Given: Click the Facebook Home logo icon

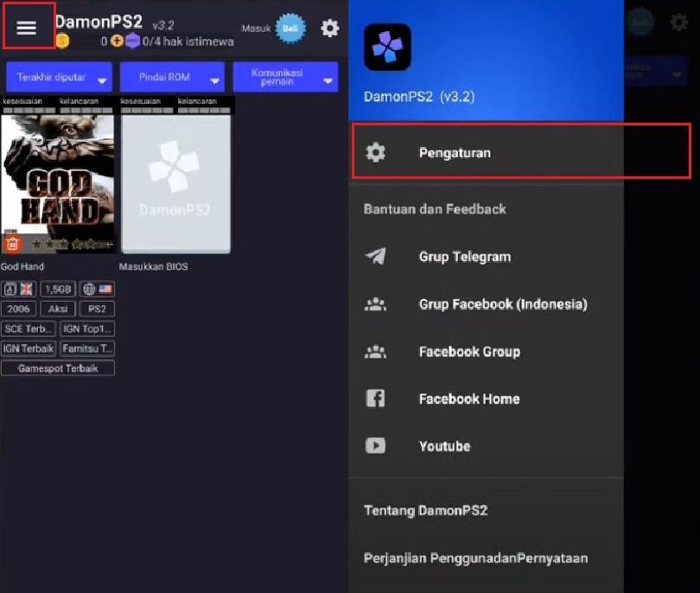Looking at the screenshot, I should click(x=375, y=399).
